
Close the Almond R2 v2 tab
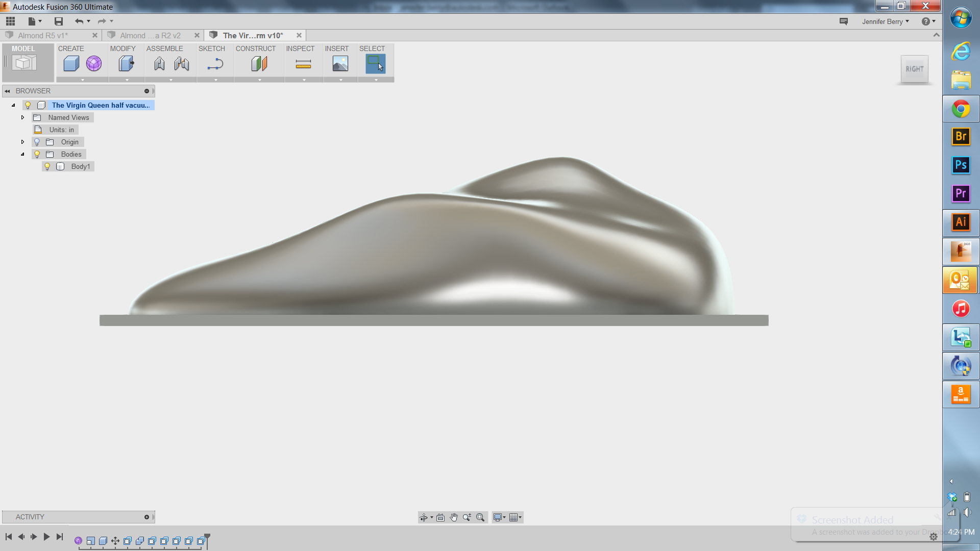tap(197, 35)
